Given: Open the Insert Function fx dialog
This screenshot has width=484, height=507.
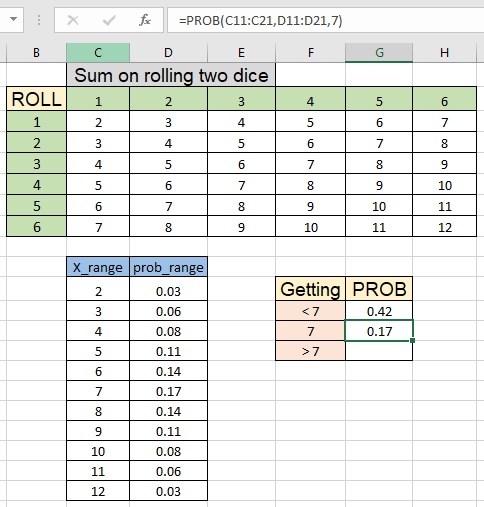Looking at the screenshot, I should pyautogui.click(x=145, y=20).
